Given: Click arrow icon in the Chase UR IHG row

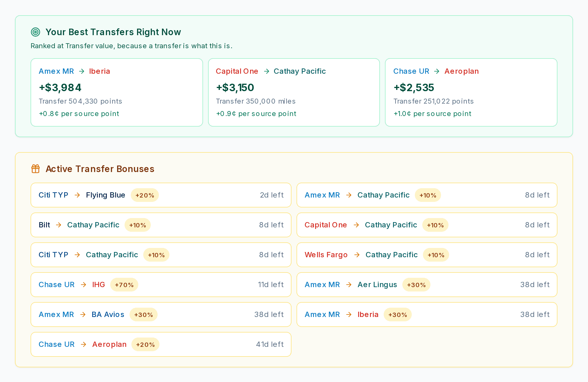Looking at the screenshot, I should tap(83, 285).
